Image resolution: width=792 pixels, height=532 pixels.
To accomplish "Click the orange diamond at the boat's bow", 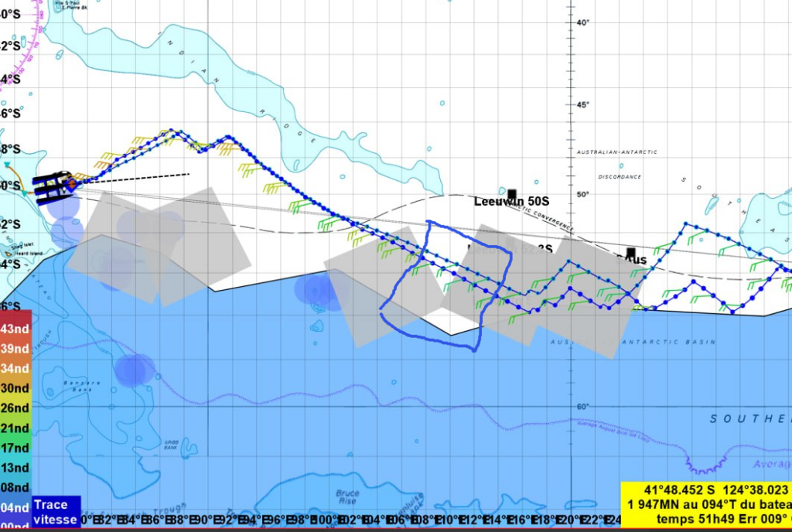I will pyautogui.click(x=70, y=184).
